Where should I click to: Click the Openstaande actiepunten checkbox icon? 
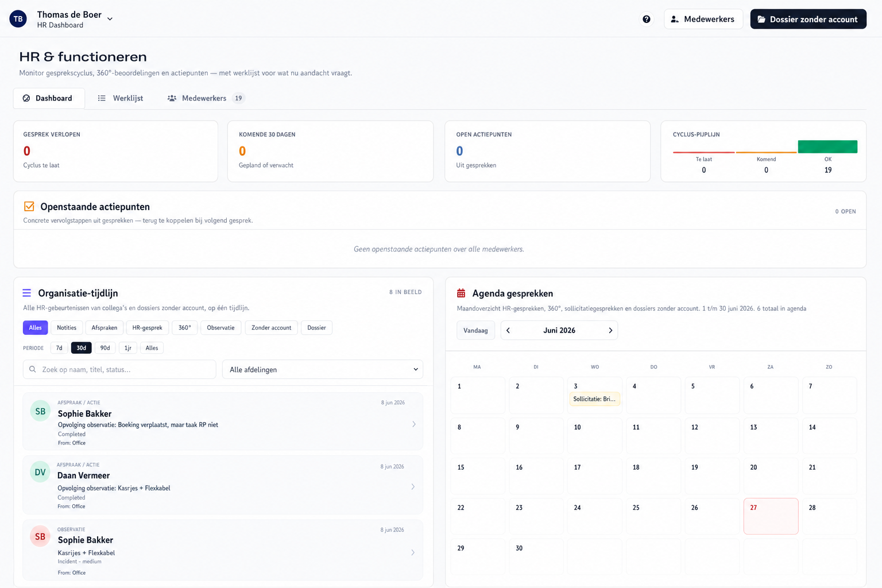(29, 206)
